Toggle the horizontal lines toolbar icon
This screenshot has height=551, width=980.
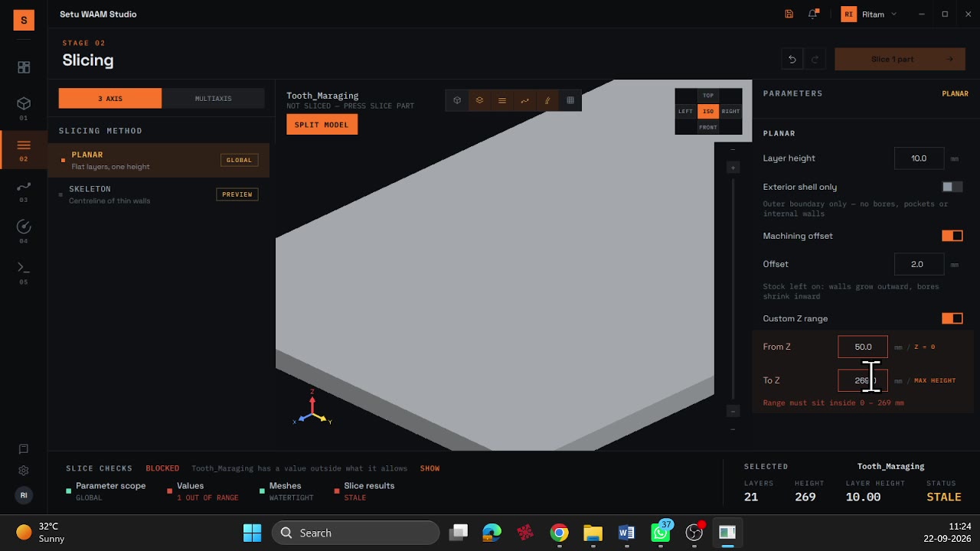click(502, 100)
